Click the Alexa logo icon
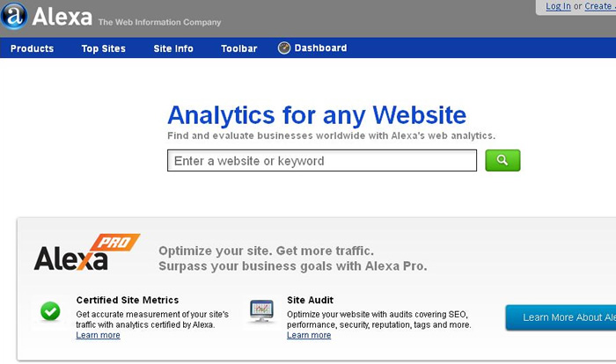 [15, 17]
